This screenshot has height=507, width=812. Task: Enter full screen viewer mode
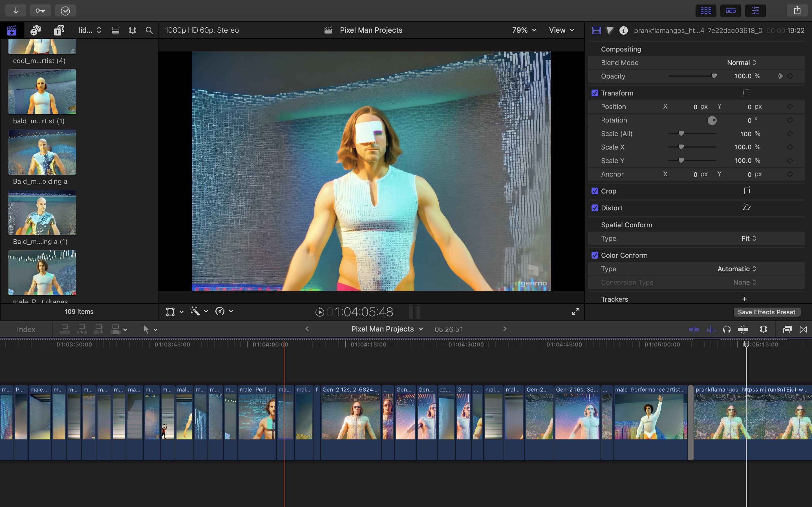(575, 312)
